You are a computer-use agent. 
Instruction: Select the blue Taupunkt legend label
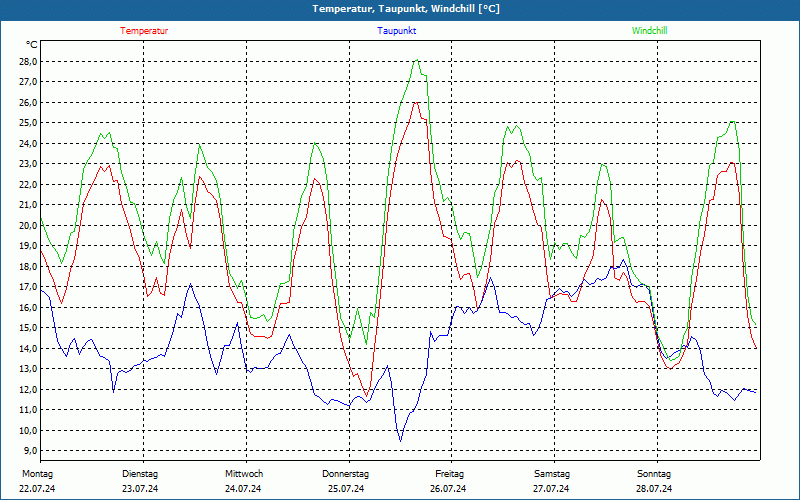[x=397, y=31]
